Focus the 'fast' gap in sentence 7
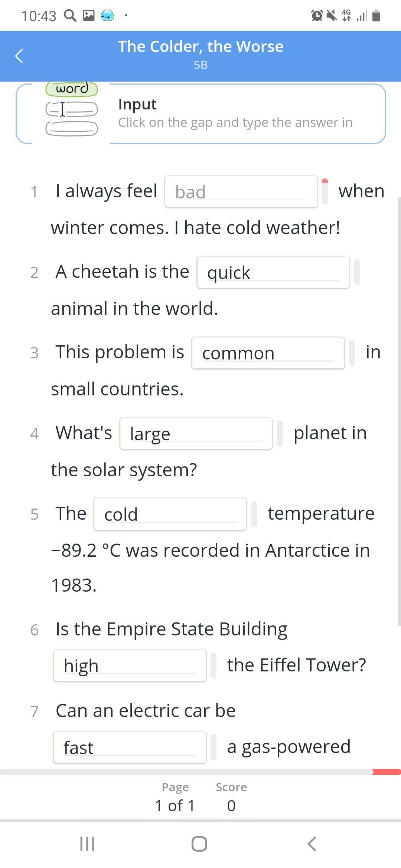Viewport: 401px width, 868px height. pyautogui.click(x=130, y=747)
